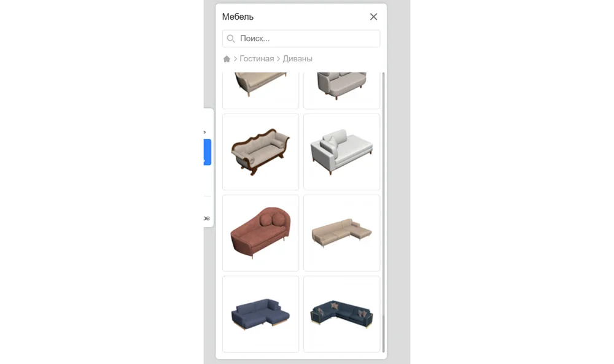The image size is (614, 364).
Task: Choose the dark navy sectional with cushions
Action: pos(342,314)
